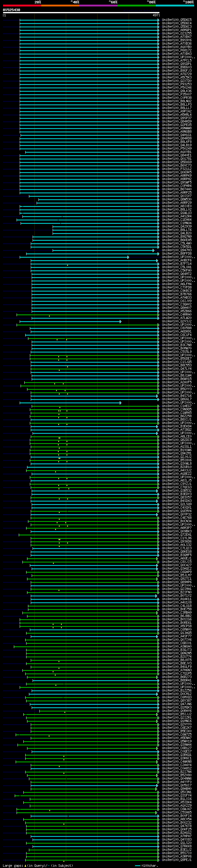Screen dimensions: 197x868
Task: Choose subject UniRef100_A9PIA2
Action: pyautogui.click(x=177, y=111)
